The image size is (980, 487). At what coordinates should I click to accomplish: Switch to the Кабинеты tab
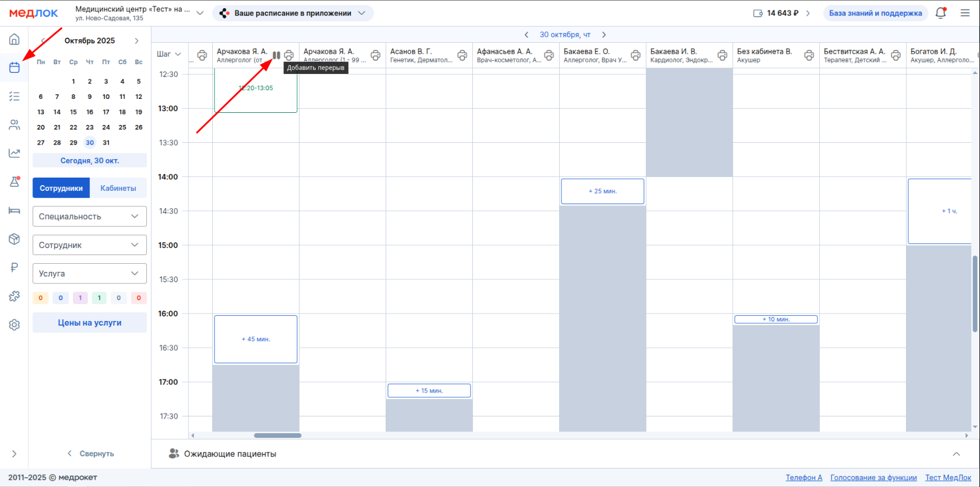(x=118, y=188)
